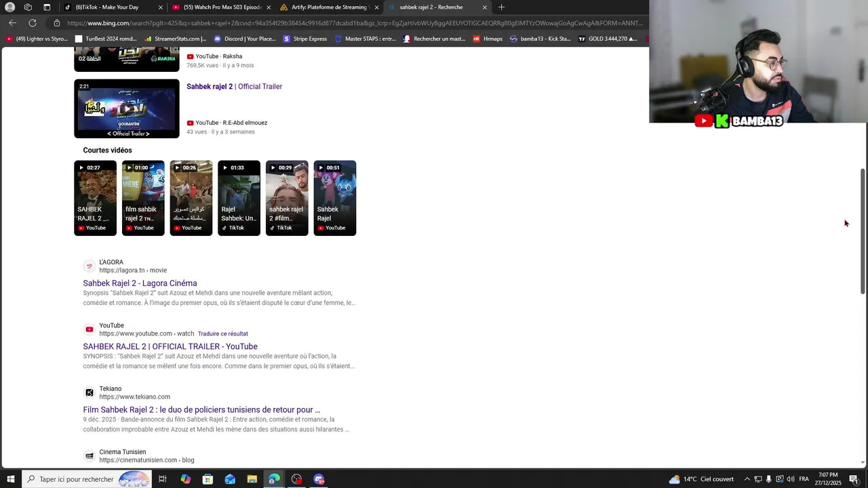The width and height of the screenshot is (868, 488).
Task: Open the StreamerStats.com bookmark
Action: pos(175,39)
